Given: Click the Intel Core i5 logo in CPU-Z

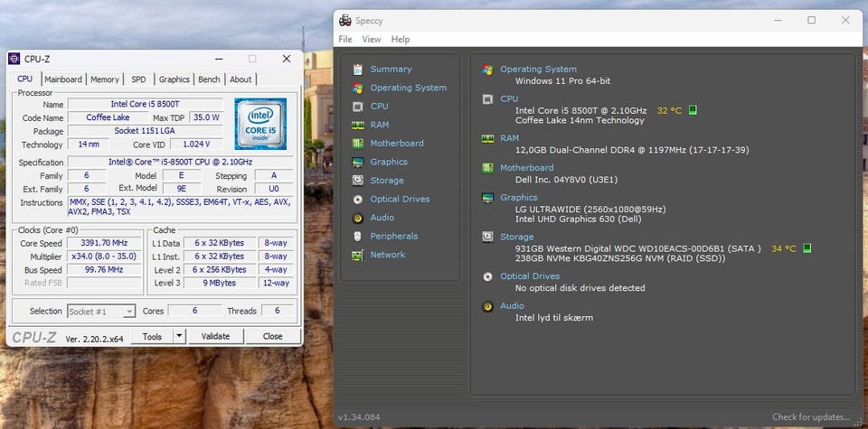Looking at the screenshot, I should click(260, 124).
